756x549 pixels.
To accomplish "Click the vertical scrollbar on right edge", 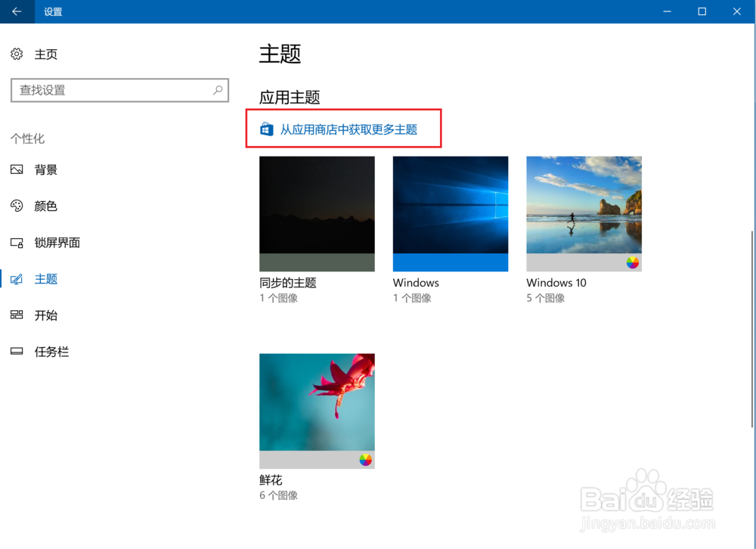I will pos(753,329).
